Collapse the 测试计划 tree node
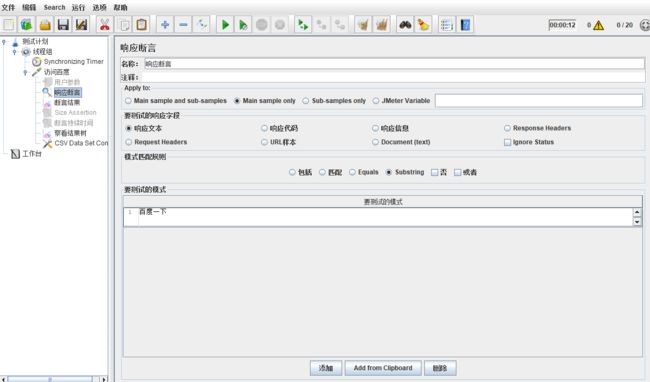The width and height of the screenshot is (650, 382). [4, 42]
